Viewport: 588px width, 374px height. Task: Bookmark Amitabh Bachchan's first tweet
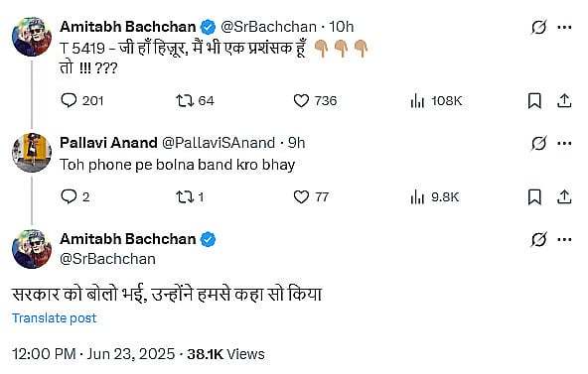click(x=534, y=101)
